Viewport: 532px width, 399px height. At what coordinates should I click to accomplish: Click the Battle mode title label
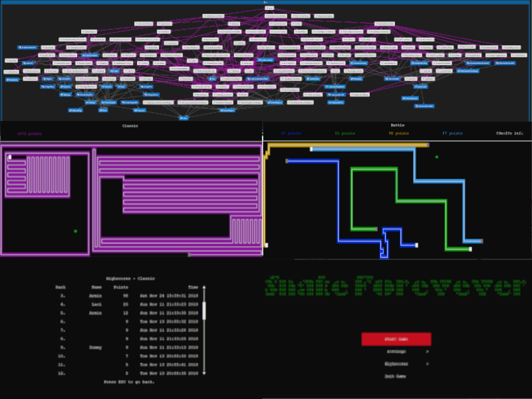(397, 125)
